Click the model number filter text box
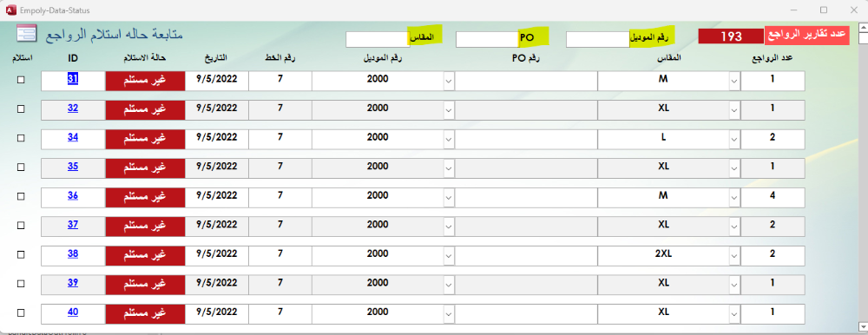868x335 pixels. 598,39
